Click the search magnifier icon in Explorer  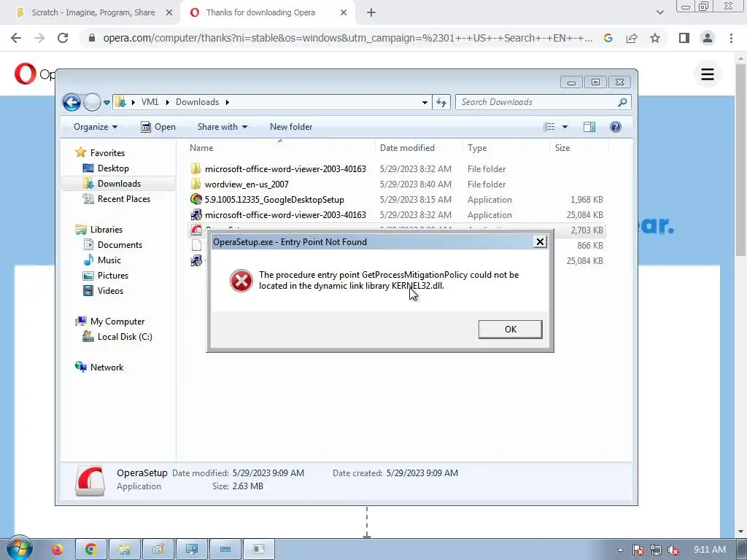click(x=622, y=102)
